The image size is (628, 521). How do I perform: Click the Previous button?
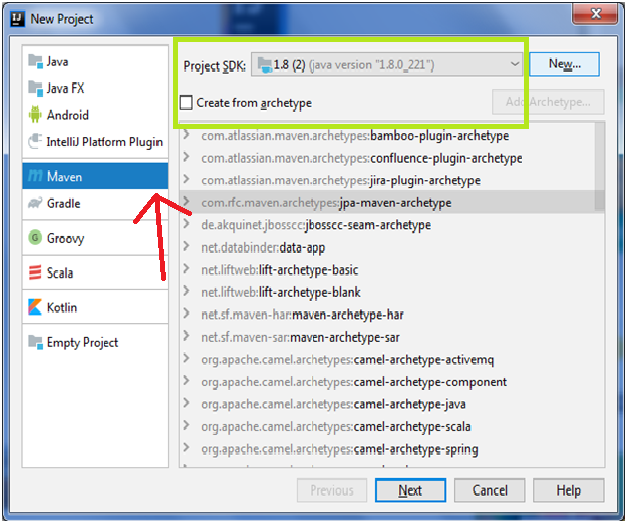(x=332, y=490)
